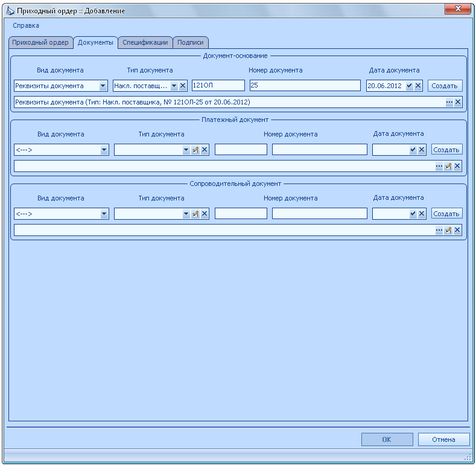Clear Сопроводительный документ summary line
Viewport: 476px width, 466px height.
coord(457,230)
